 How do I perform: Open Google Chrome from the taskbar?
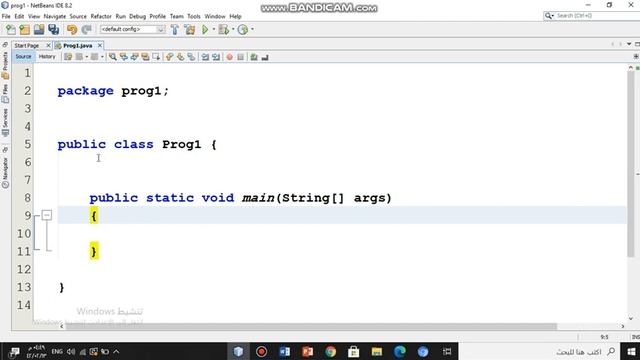pos(331,351)
